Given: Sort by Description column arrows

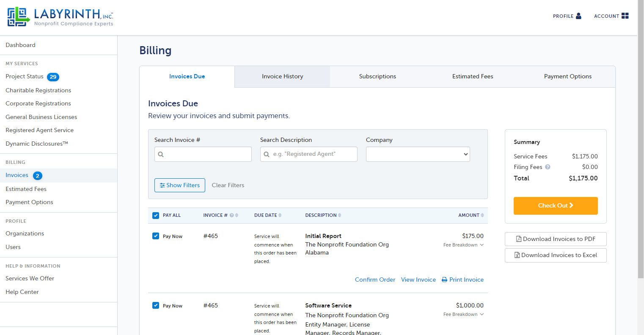Looking at the screenshot, I should click(339, 216).
